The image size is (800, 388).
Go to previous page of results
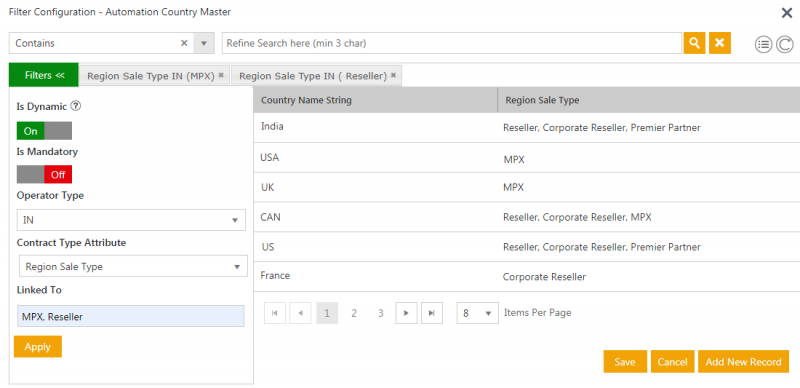(300, 313)
